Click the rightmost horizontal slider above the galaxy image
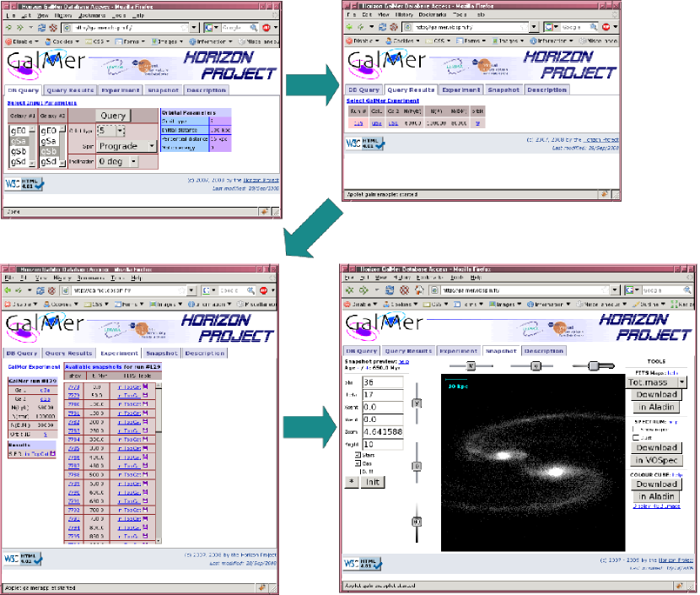 pos(595,365)
